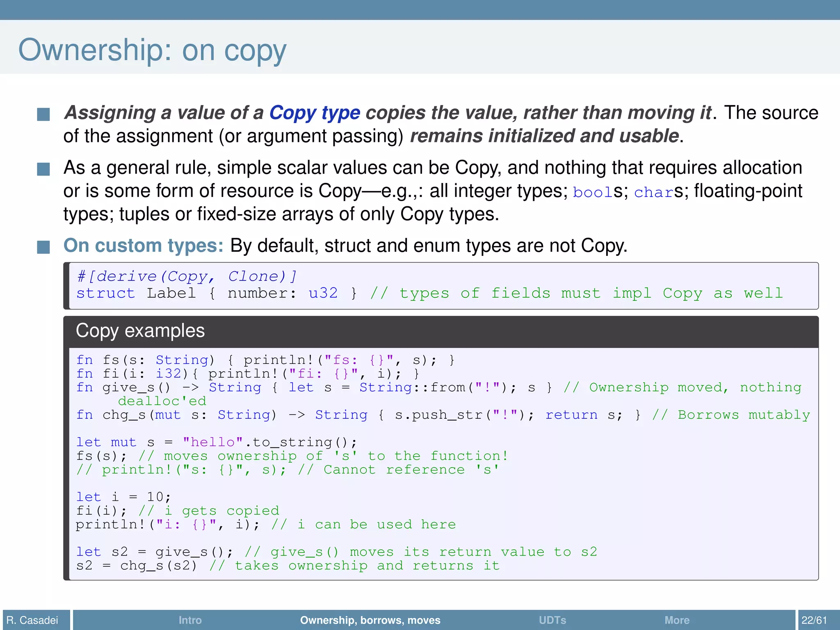Select Ownership, borrows, moves footer section
840x630 pixels.
370,620
